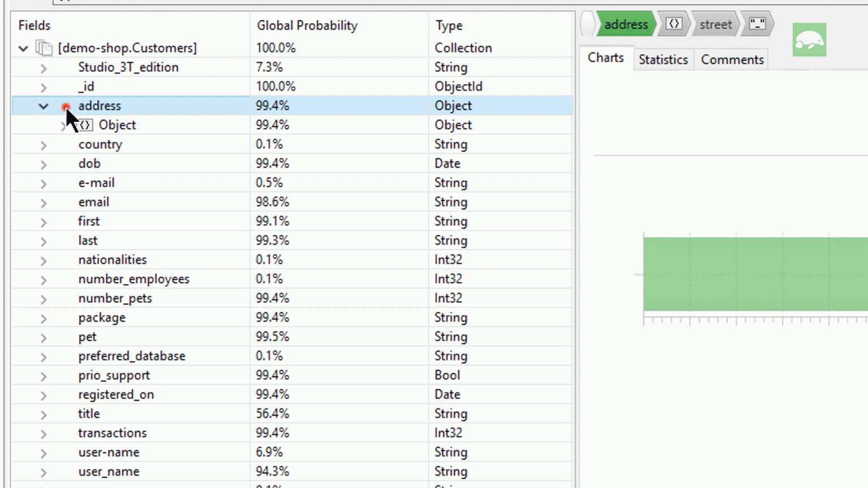Click the demo-shop.Customers collection icon
This screenshot has height=488, width=868.
pos(44,48)
